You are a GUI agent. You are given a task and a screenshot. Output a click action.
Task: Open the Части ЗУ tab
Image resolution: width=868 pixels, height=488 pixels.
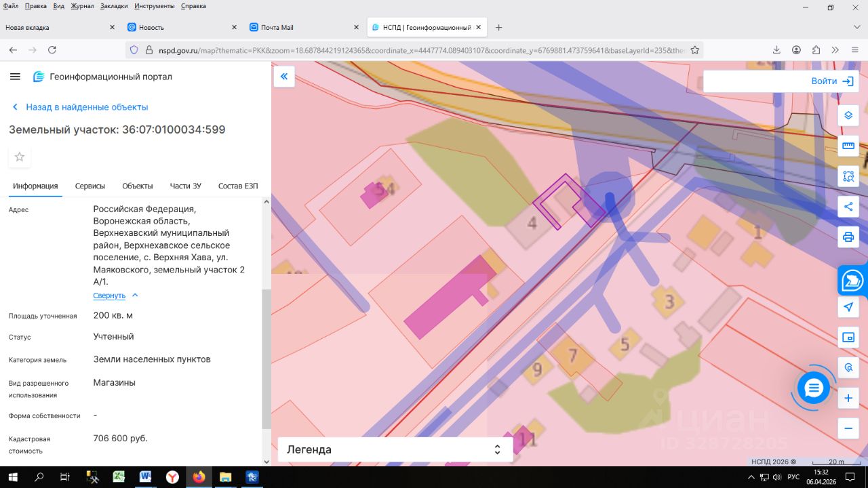[x=185, y=186]
